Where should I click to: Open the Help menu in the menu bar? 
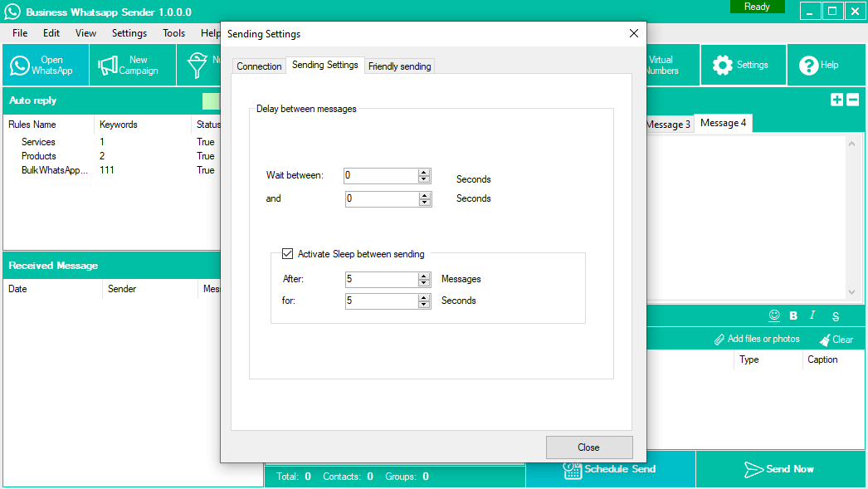(209, 33)
